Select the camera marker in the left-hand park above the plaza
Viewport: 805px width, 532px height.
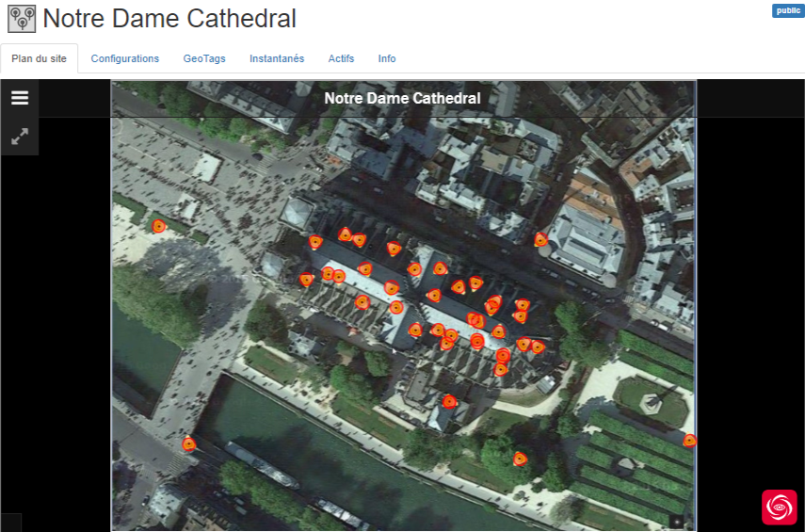click(x=158, y=226)
